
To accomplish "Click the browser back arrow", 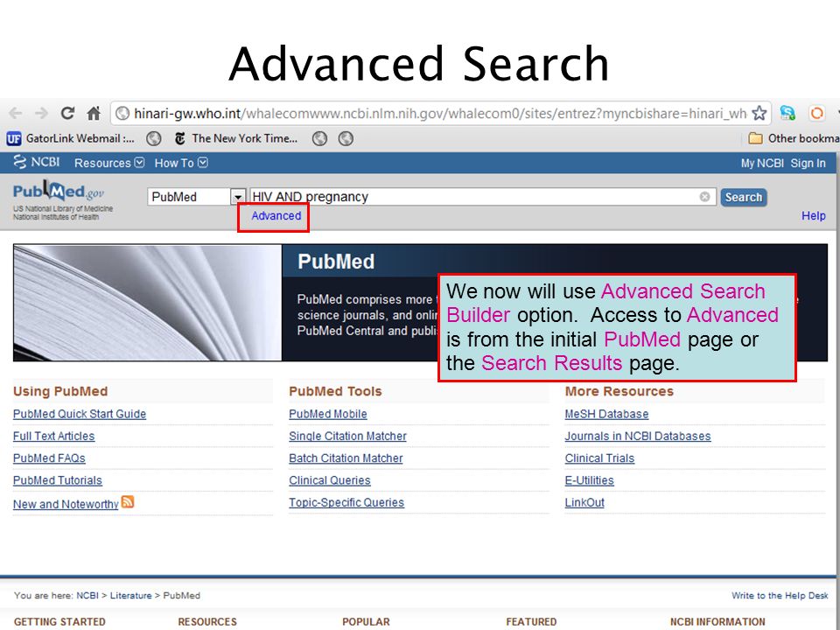I will click(16, 113).
